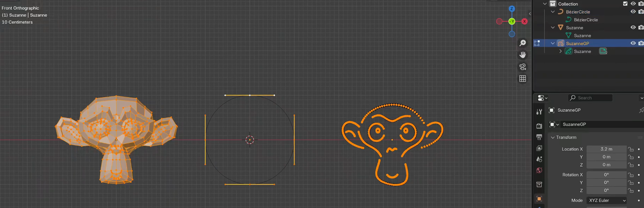The width and height of the screenshot is (644, 208).
Task: Uncheck the Collection exclude checkbox
Action: pyautogui.click(x=625, y=4)
